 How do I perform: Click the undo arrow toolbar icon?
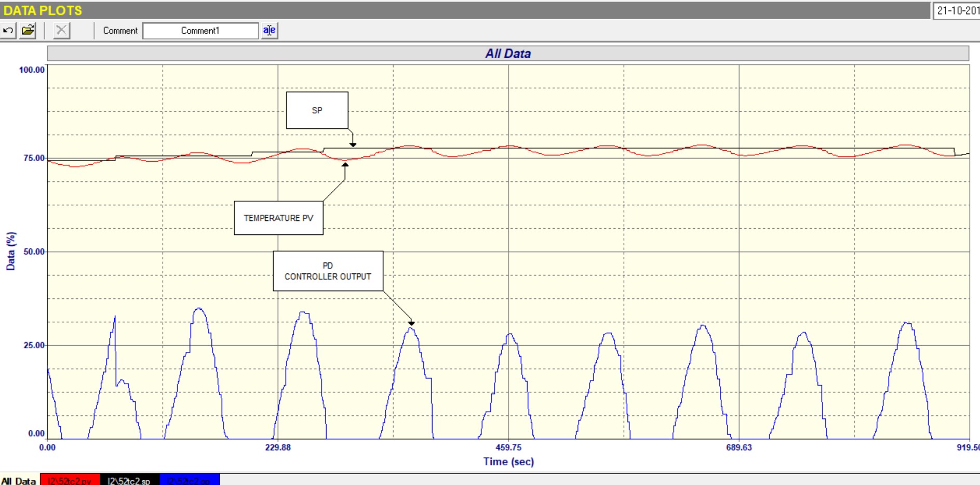click(x=8, y=31)
